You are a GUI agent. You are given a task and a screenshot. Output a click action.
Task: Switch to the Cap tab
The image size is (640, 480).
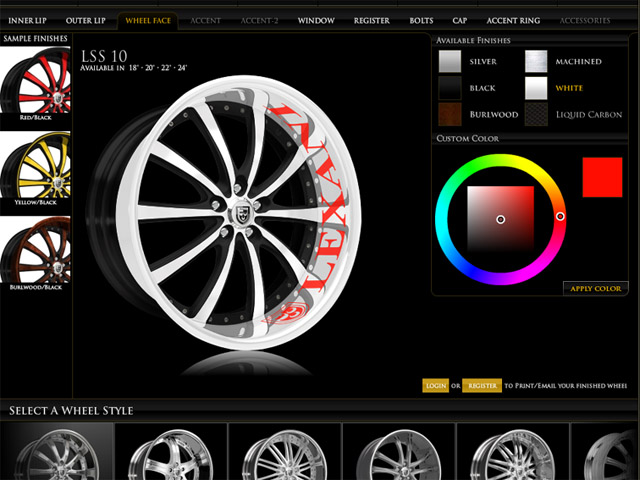click(460, 20)
